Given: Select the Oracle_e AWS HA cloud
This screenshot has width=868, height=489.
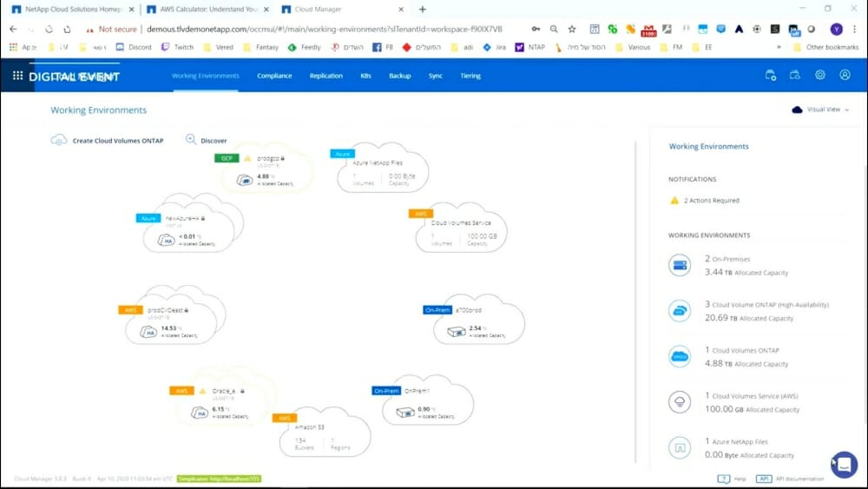Looking at the screenshot, I should coord(227,397).
